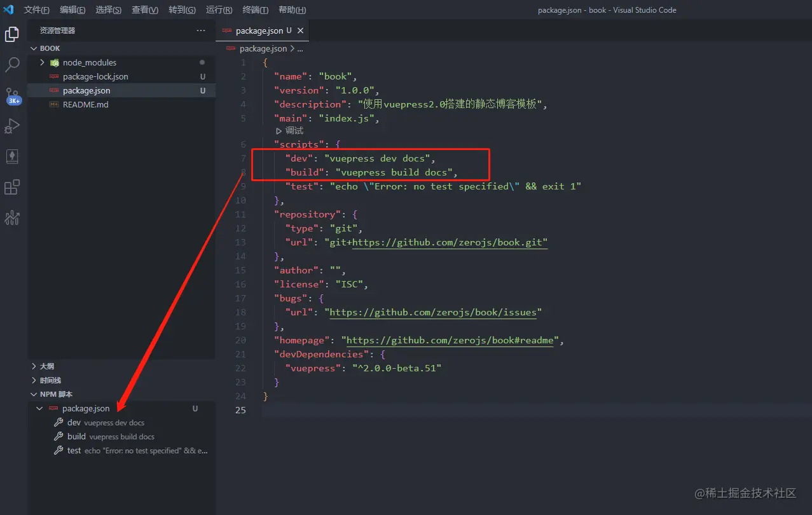Viewport: 812px width, 515px height.
Task: Open the Run and Debug view
Action: [x=12, y=126]
